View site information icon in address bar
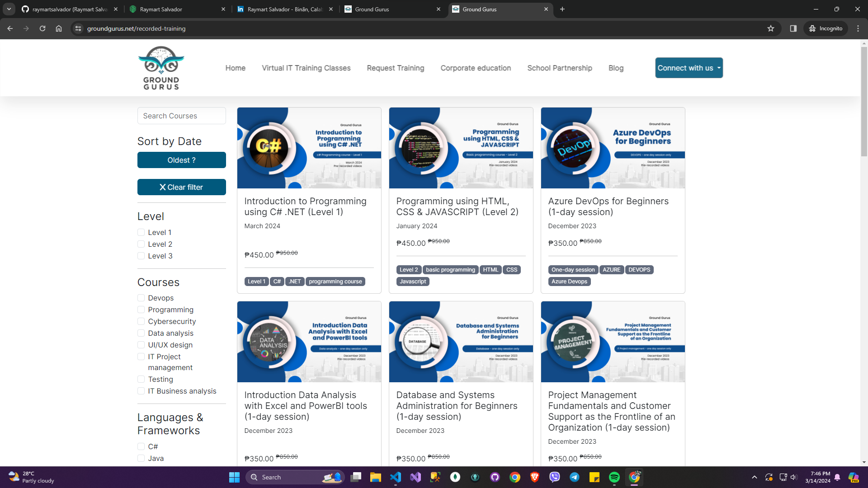The image size is (868, 488). (x=78, y=28)
